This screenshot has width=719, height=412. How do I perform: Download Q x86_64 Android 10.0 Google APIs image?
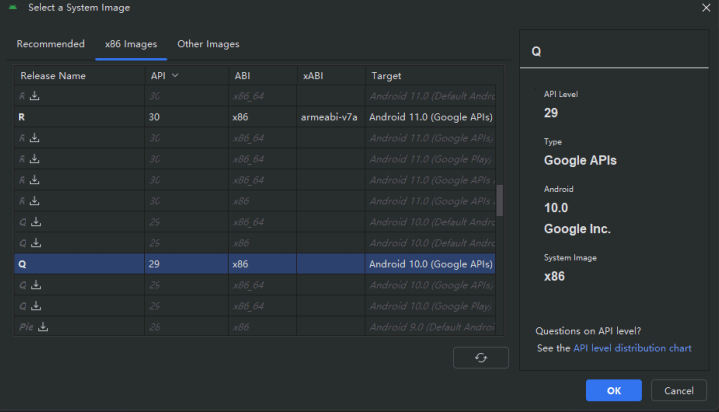35,285
